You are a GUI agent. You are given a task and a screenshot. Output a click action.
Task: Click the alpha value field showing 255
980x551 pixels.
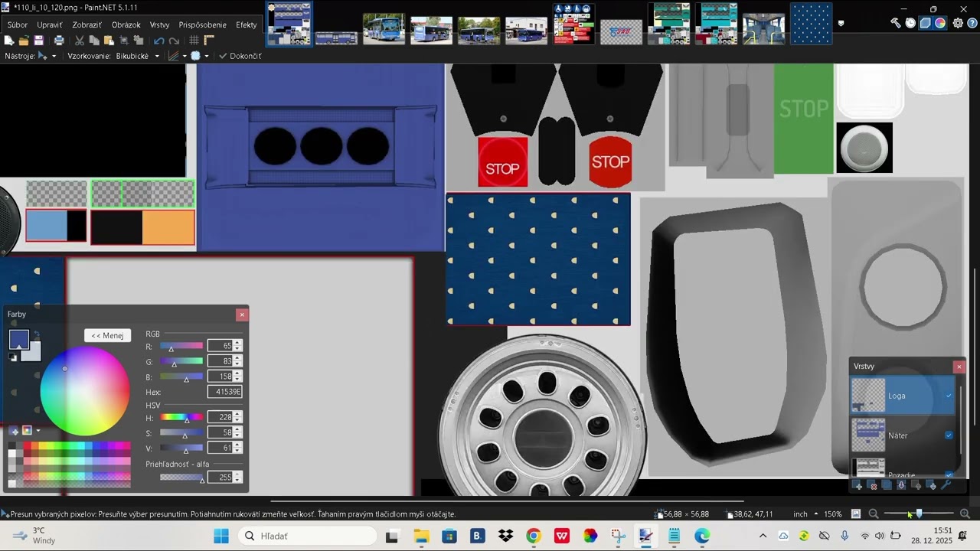220,478
